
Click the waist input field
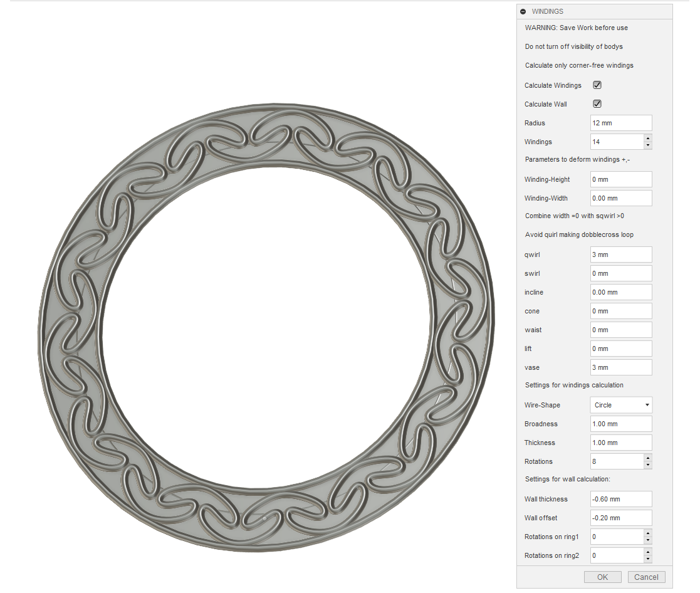(x=620, y=330)
